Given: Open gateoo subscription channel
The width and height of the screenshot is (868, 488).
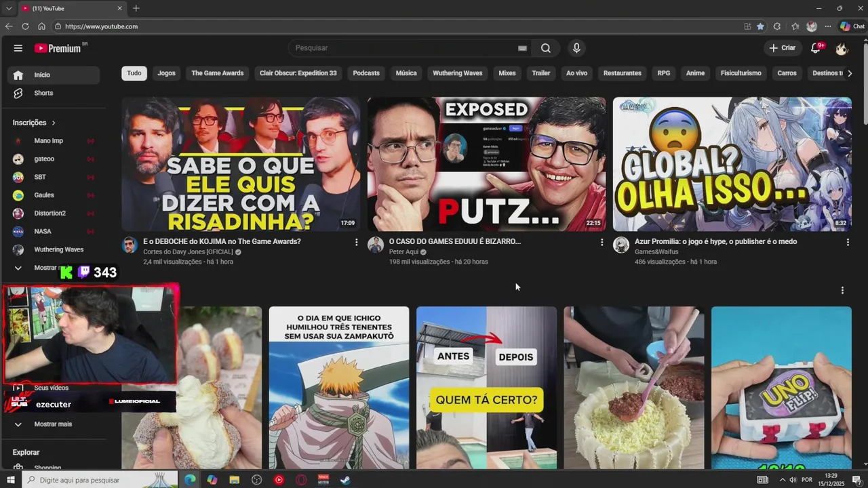Looking at the screenshot, I should 54,159.
